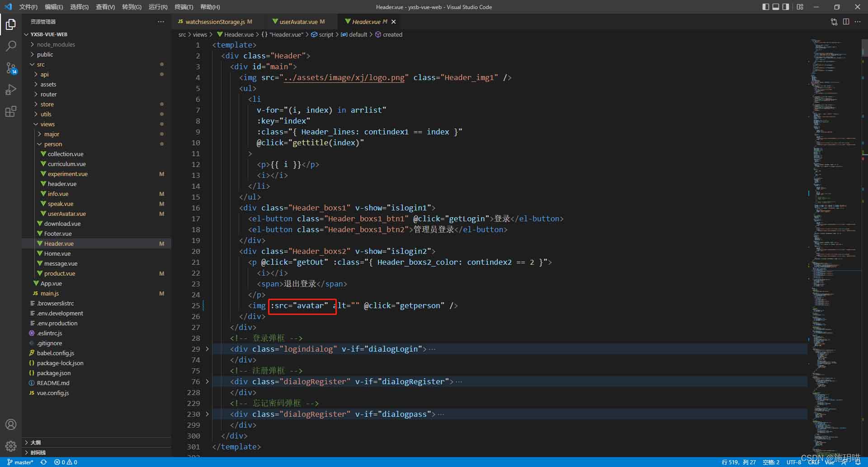Open the Manage gear settings icon

pyautogui.click(x=11, y=446)
